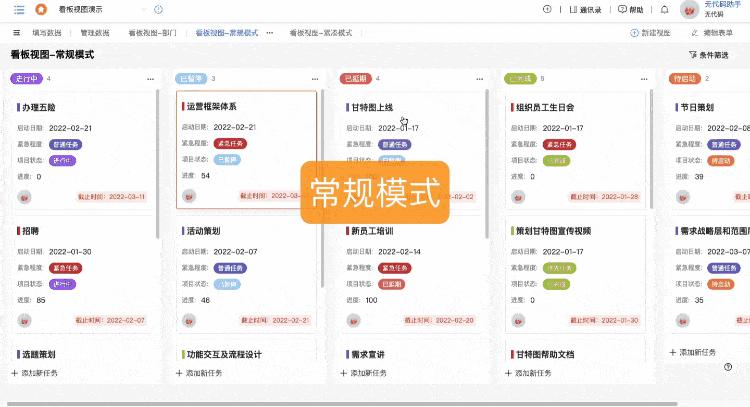Open the 选题策划 card title
Screen dimensions: 750x407
point(39,354)
